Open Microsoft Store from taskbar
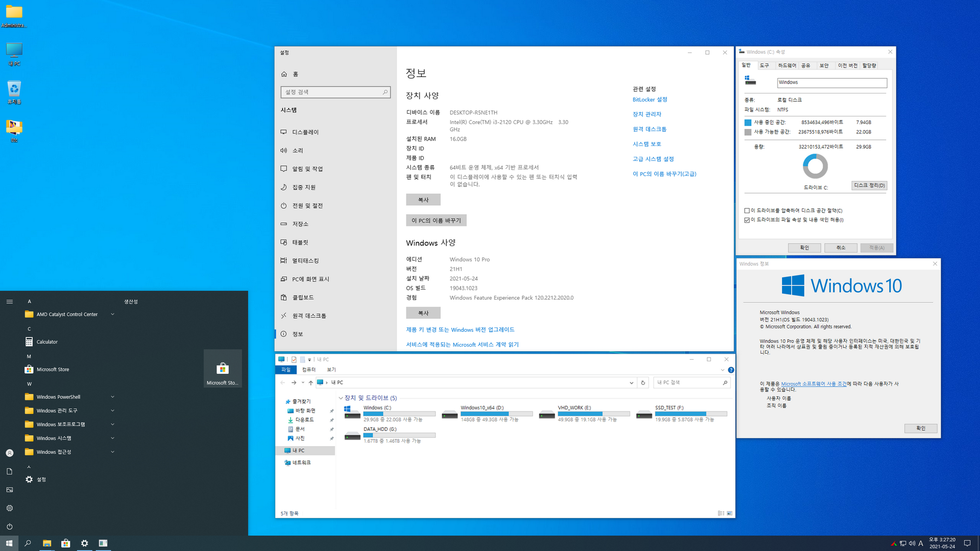 [x=66, y=543]
